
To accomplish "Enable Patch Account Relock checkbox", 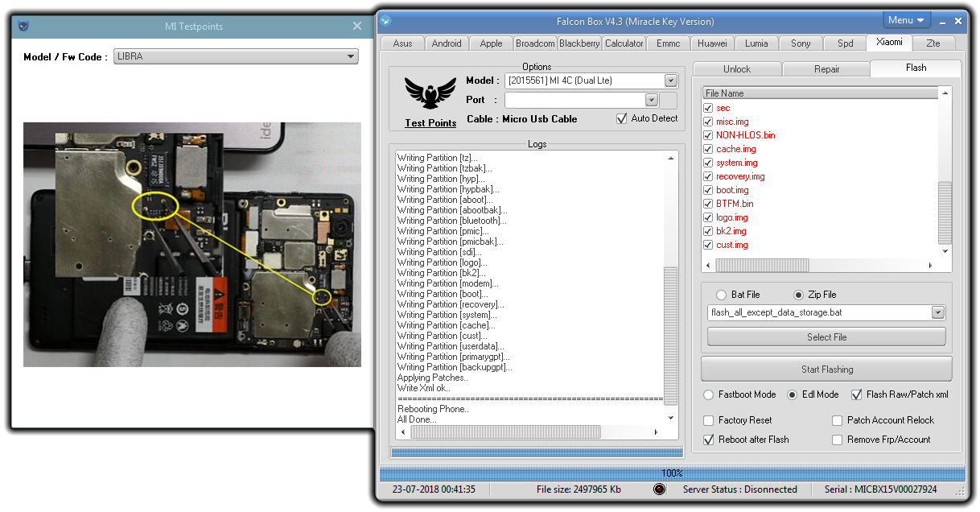I will pyautogui.click(x=838, y=420).
